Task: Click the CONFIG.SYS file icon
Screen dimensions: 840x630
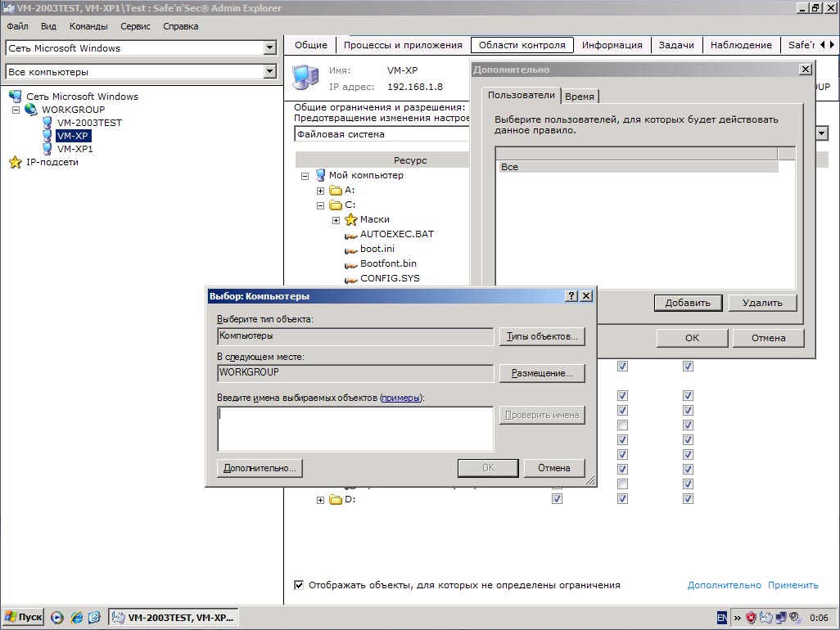Action: 351,279
